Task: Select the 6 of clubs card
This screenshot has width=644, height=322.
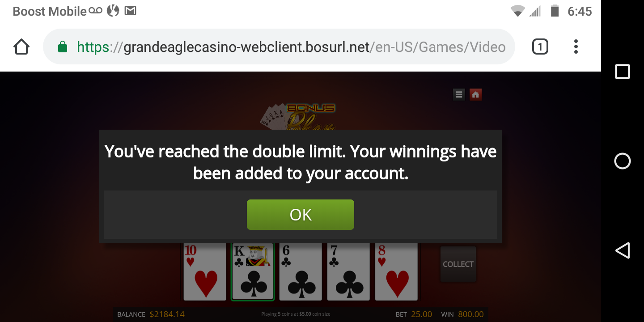Action: [301, 272]
